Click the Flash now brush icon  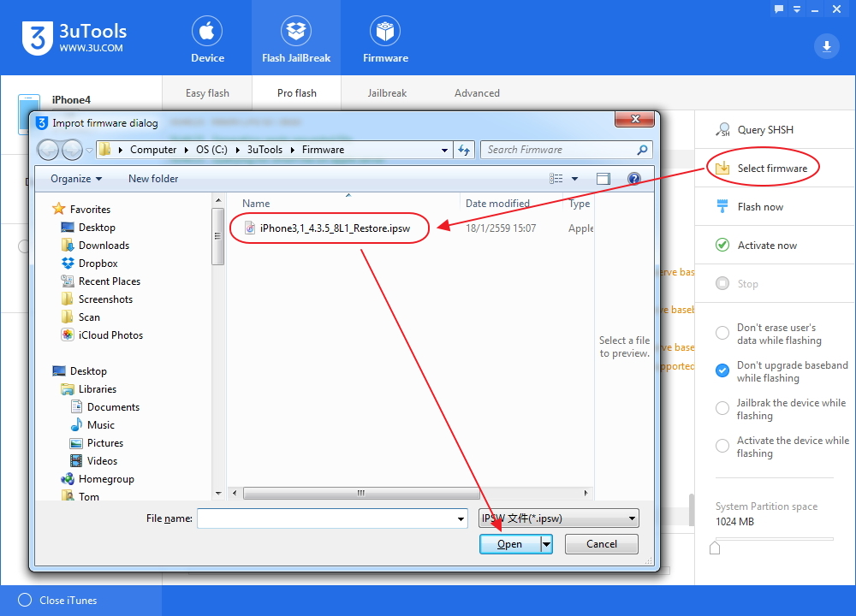[722, 206]
